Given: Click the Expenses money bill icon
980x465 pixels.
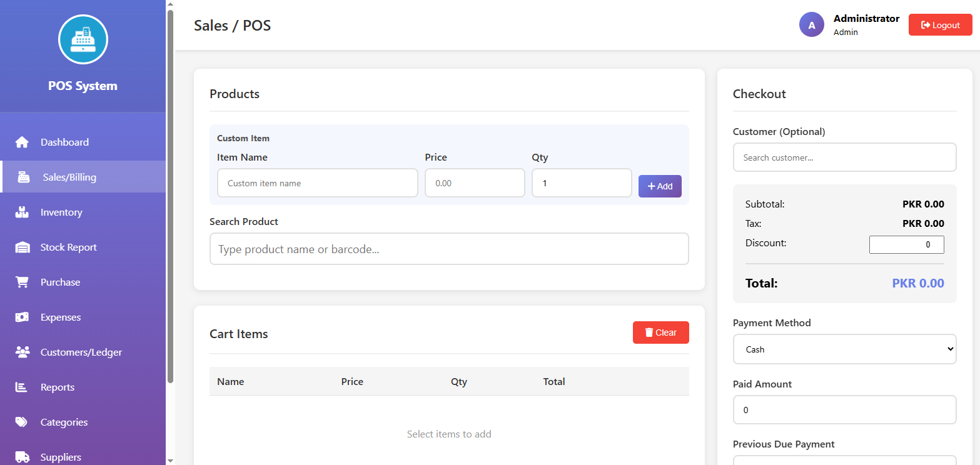Looking at the screenshot, I should (22, 317).
